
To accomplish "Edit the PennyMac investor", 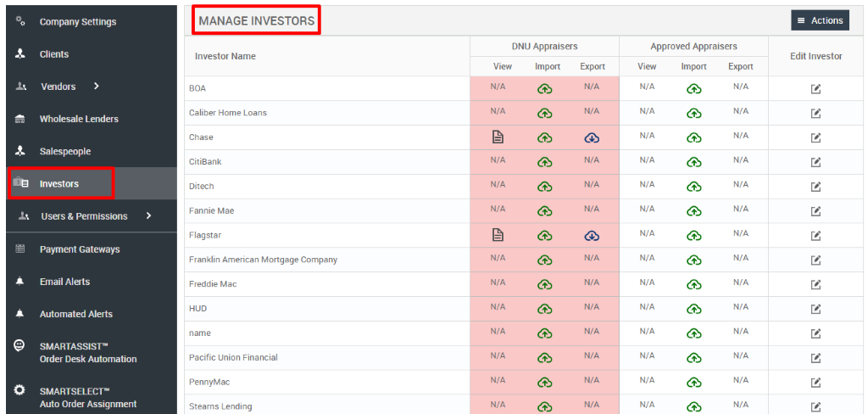I will coord(815,383).
